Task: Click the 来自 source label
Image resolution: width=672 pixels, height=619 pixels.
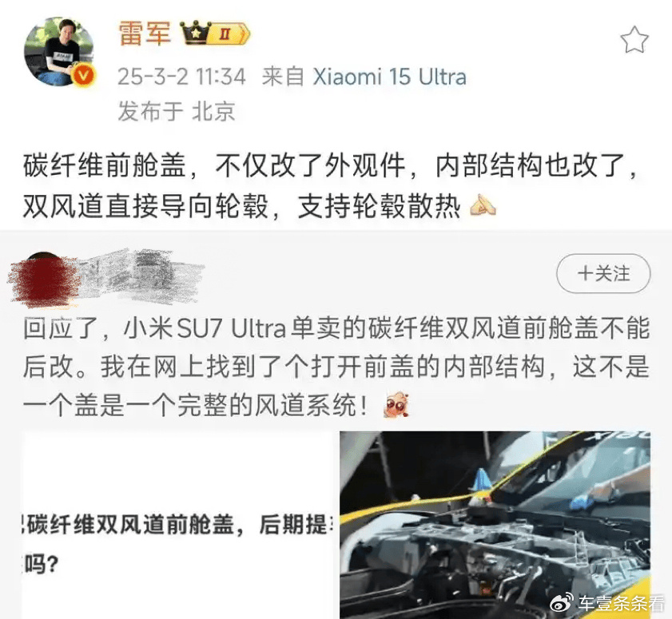Action: tap(283, 77)
